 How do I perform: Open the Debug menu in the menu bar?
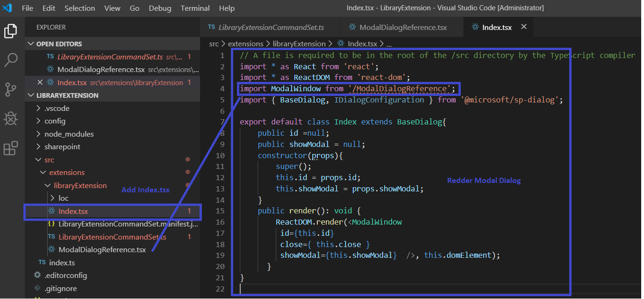[x=160, y=8]
